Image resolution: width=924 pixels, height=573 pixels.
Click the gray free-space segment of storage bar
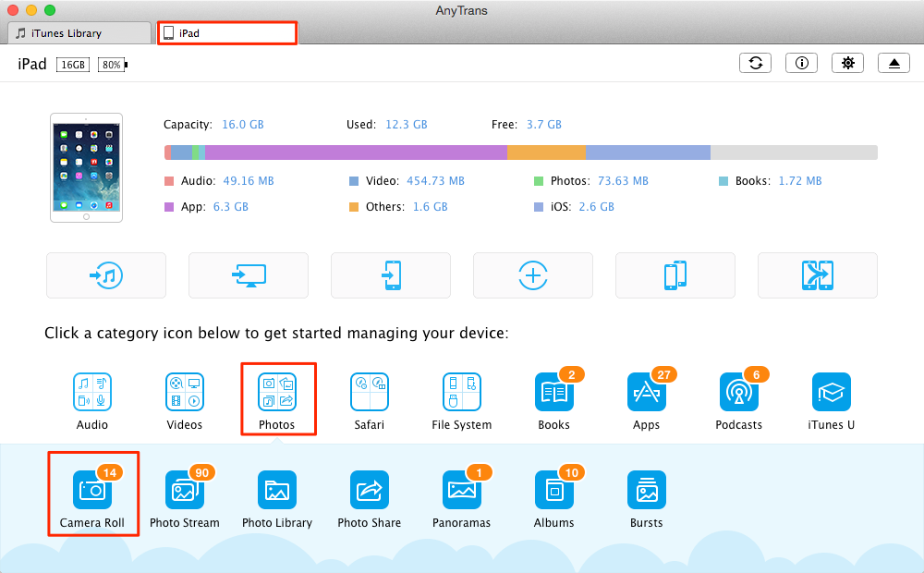(795, 152)
